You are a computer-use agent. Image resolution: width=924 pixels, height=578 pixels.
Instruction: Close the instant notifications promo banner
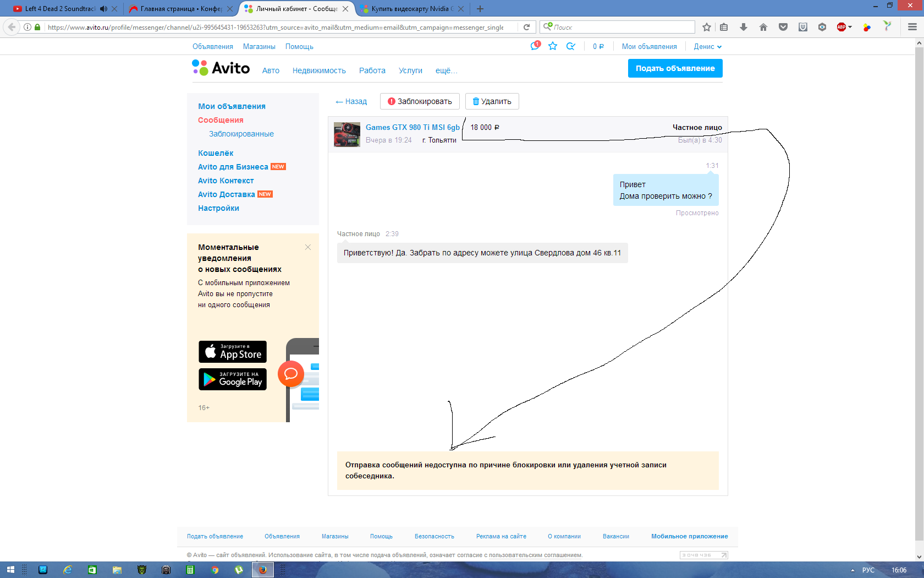click(308, 247)
